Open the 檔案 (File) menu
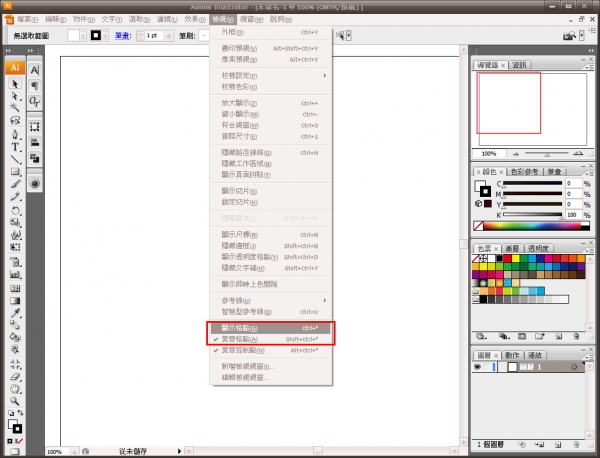This screenshot has width=600, height=458. pos(27,19)
